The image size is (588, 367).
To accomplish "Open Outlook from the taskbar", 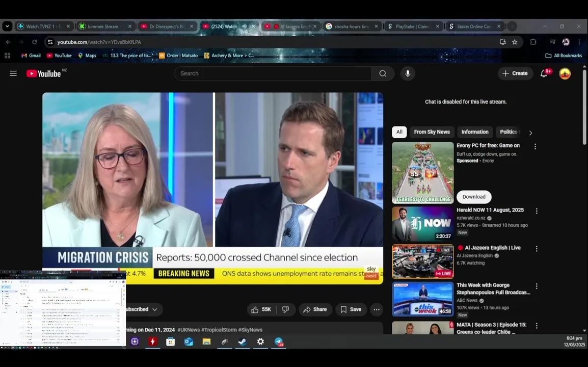I will point(188,342).
